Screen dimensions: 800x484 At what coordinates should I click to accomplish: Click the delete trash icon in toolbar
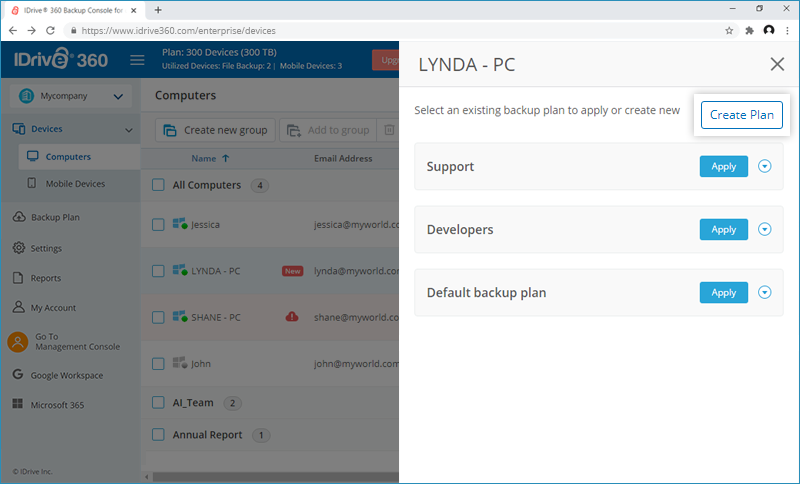click(x=389, y=130)
